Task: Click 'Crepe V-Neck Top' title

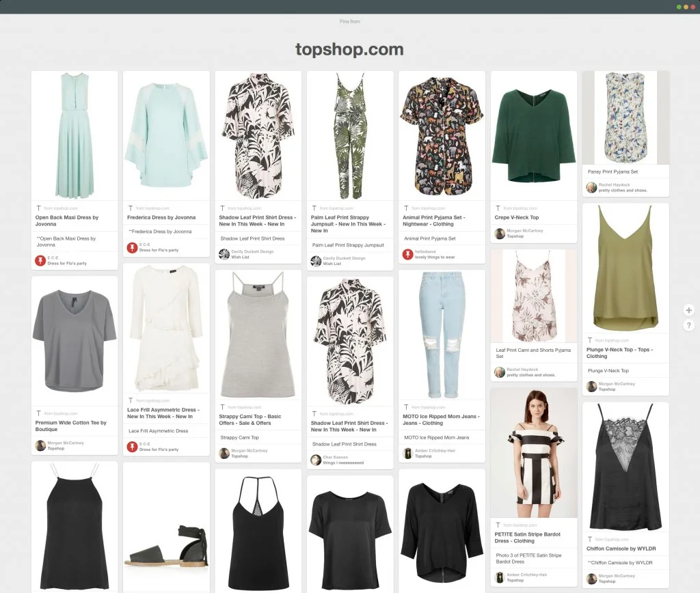Action: 517,217
